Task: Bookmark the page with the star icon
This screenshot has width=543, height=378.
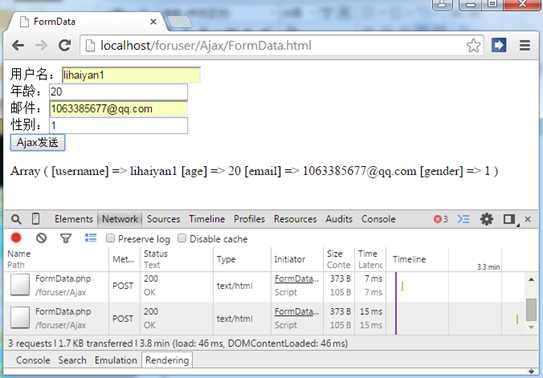Action: coord(473,45)
